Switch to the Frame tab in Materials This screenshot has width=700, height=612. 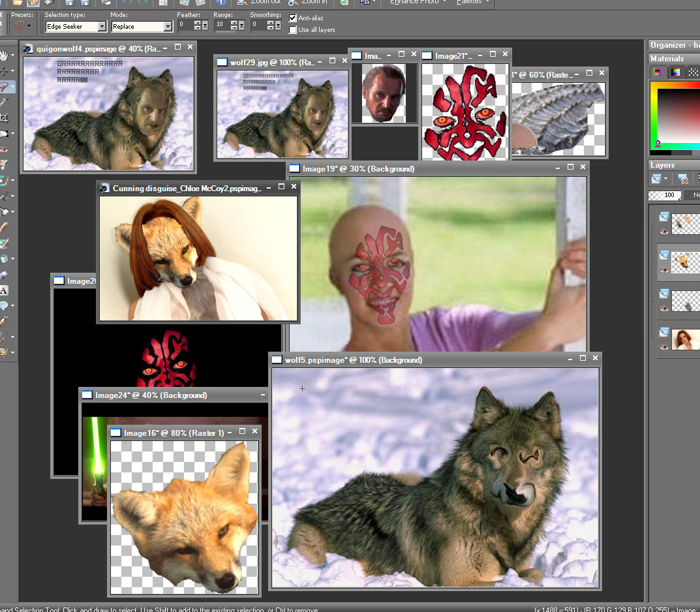(658, 72)
